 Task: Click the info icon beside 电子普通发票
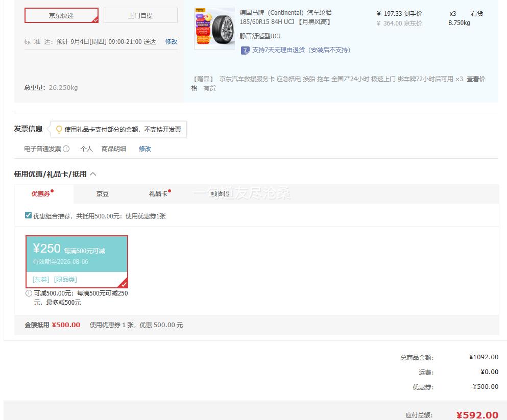coord(66,149)
